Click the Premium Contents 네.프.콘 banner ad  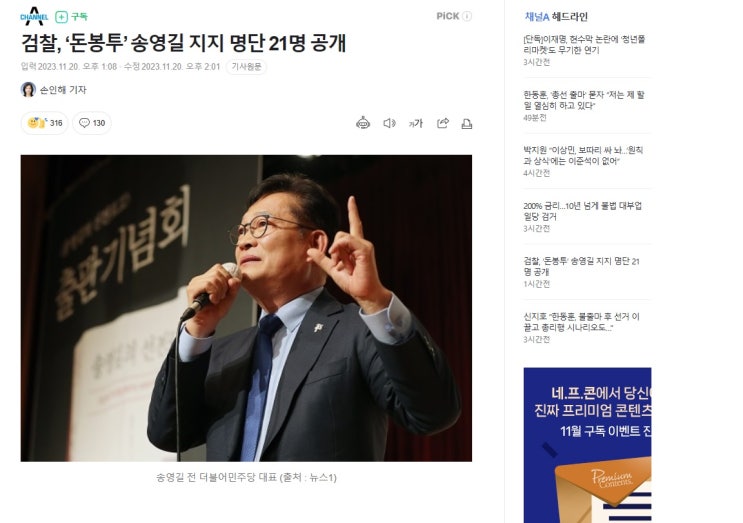587,445
